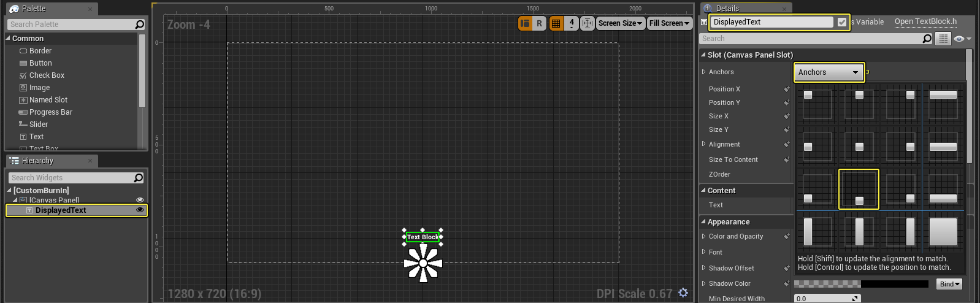Open the Anchors dropdown
Screen dimensions: 980x303
[829, 72]
